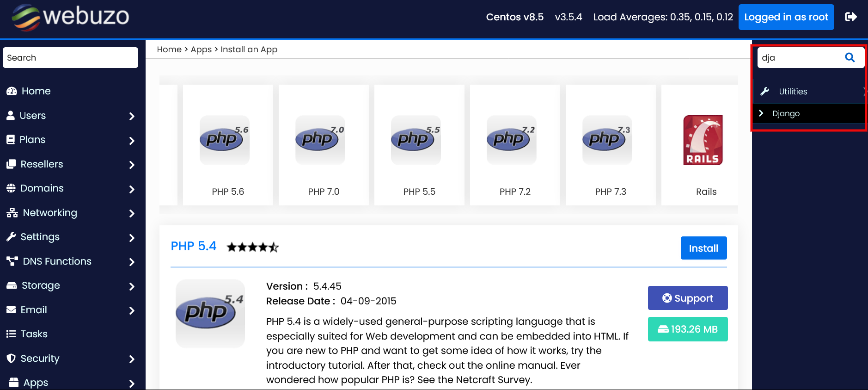
Task: Expand the Storage menu chevron
Action: click(132, 286)
